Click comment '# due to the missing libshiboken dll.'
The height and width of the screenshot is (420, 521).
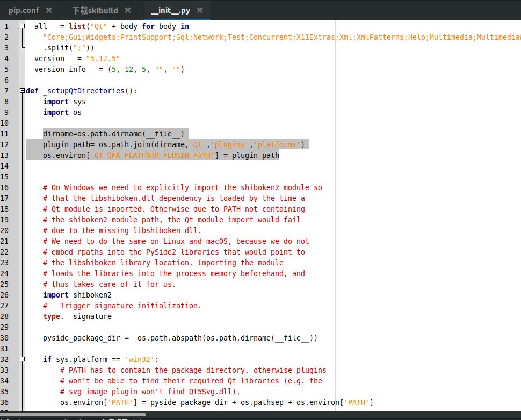[x=122, y=230]
